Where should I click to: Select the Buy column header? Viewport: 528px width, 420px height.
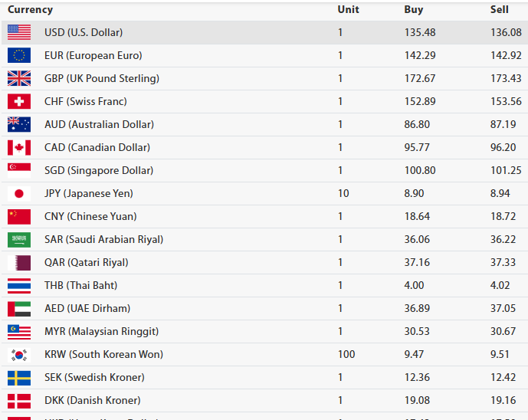413,10
